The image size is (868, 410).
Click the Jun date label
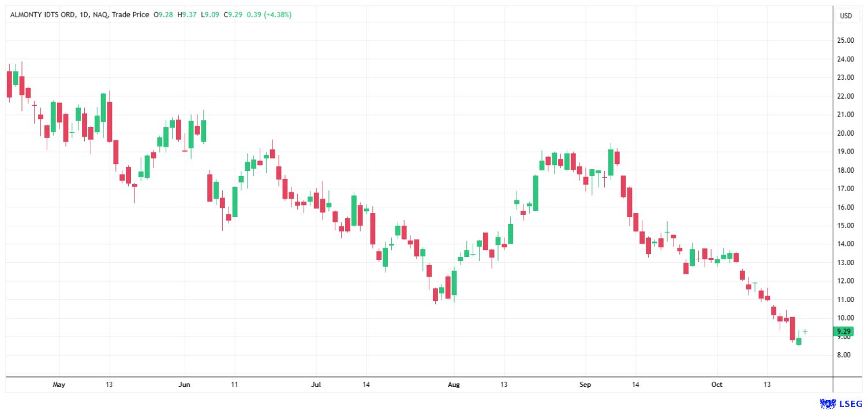(x=185, y=384)
